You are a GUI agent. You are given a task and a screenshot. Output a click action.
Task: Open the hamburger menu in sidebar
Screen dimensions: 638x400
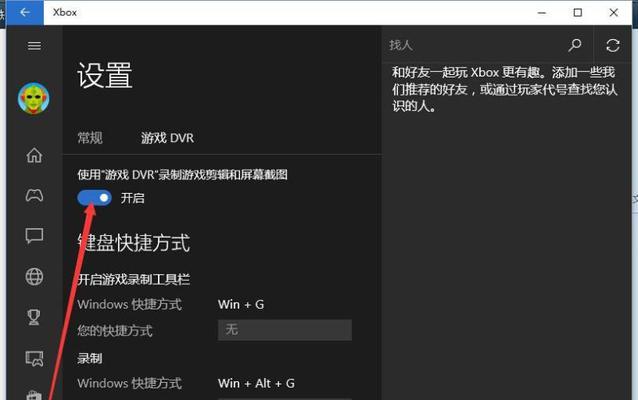click(x=34, y=46)
